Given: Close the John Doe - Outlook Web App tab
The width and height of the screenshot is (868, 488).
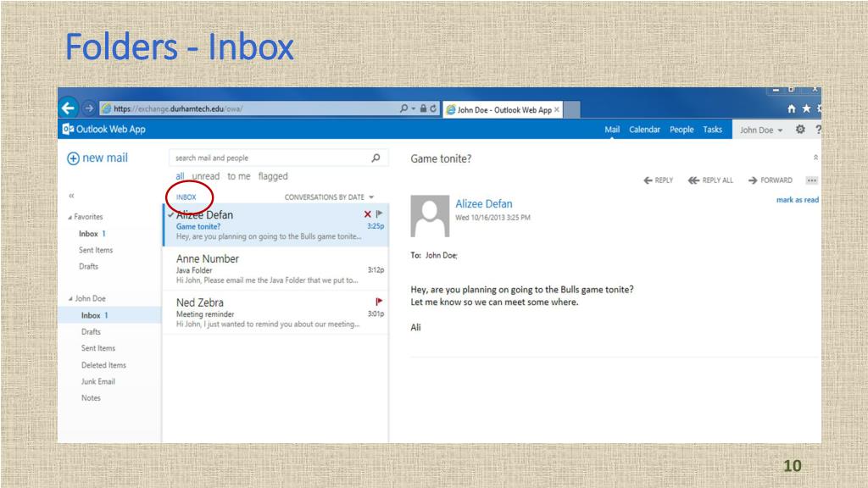Looking at the screenshot, I should (x=557, y=109).
